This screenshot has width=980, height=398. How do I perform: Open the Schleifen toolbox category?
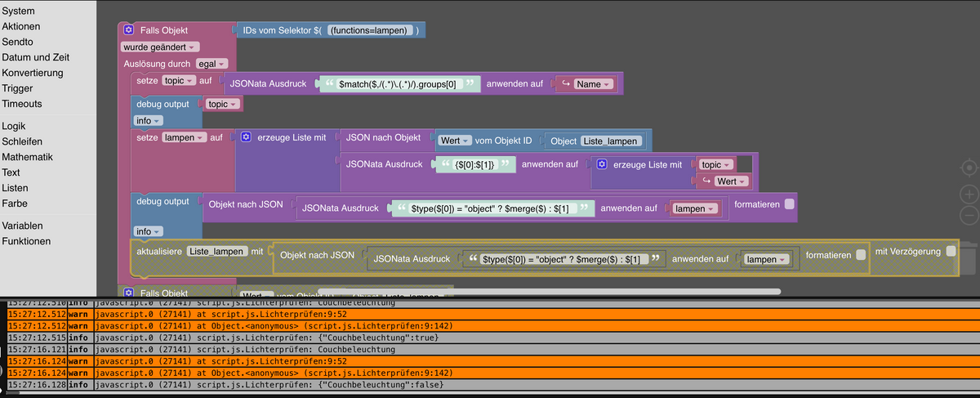pyautogui.click(x=22, y=141)
